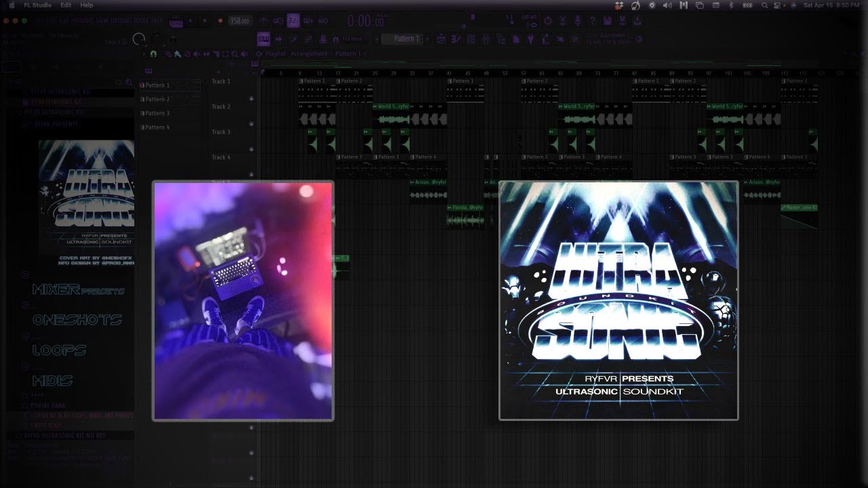Click the green magnet in playlist toolbar

pos(153,54)
